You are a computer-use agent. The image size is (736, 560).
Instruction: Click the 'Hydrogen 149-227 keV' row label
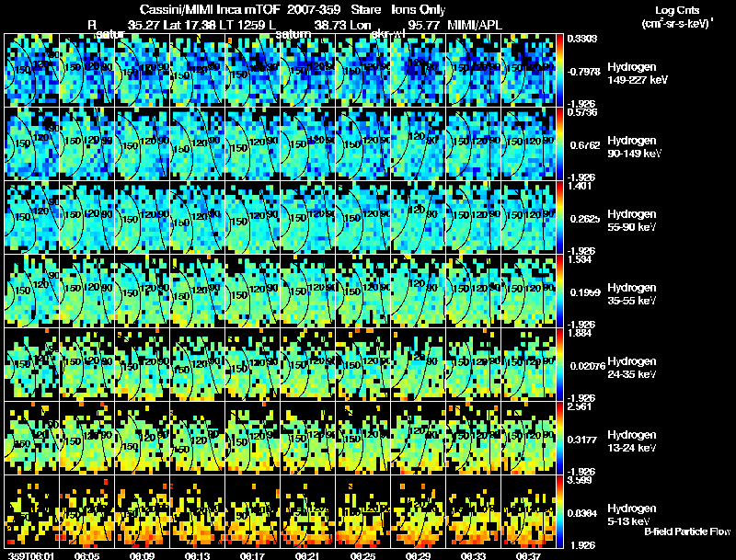point(637,74)
